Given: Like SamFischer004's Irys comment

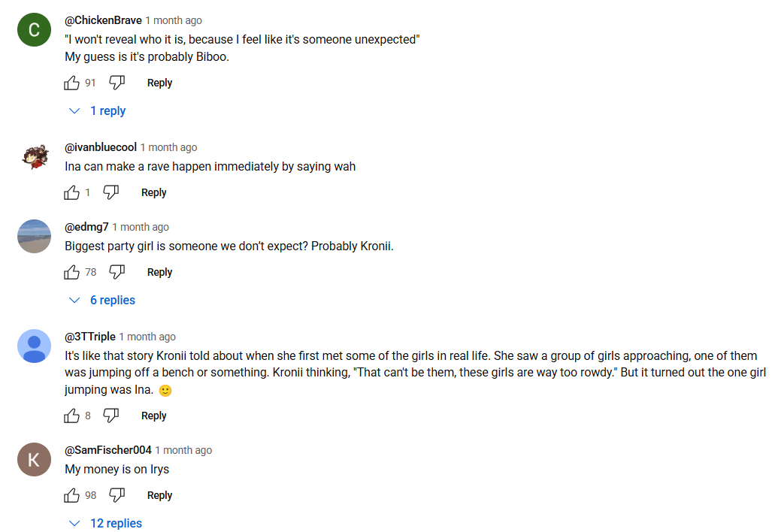Looking at the screenshot, I should (72, 495).
